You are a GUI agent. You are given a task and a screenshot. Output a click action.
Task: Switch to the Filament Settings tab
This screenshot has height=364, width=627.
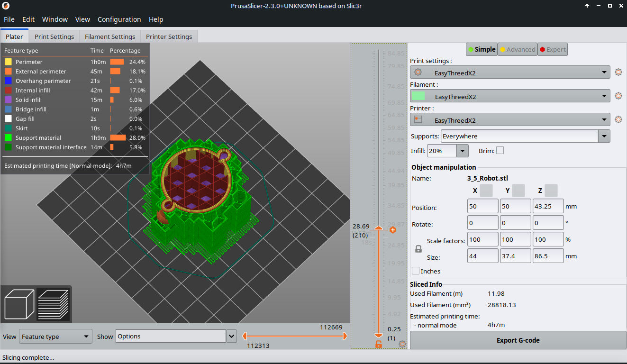(x=110, y=36)
